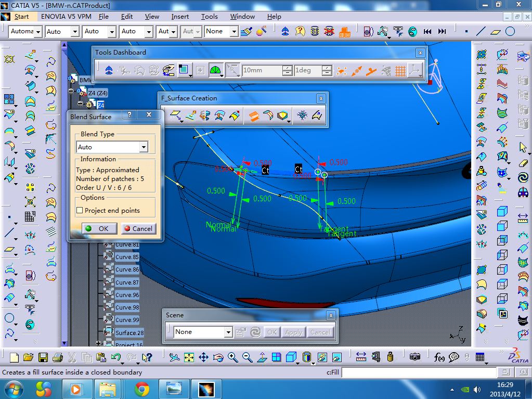Click the Scene Cancel button
Viewport: 532px width, 399px height.
pyautogui.click(x=320, y=332)
